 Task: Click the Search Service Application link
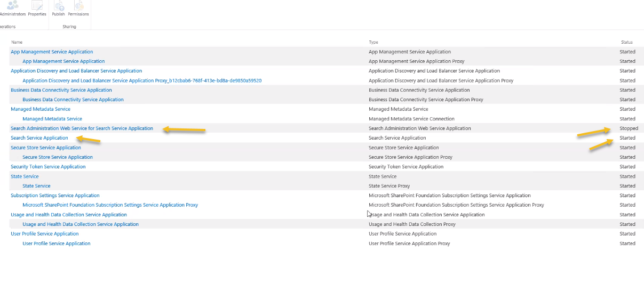coord(39,138)
